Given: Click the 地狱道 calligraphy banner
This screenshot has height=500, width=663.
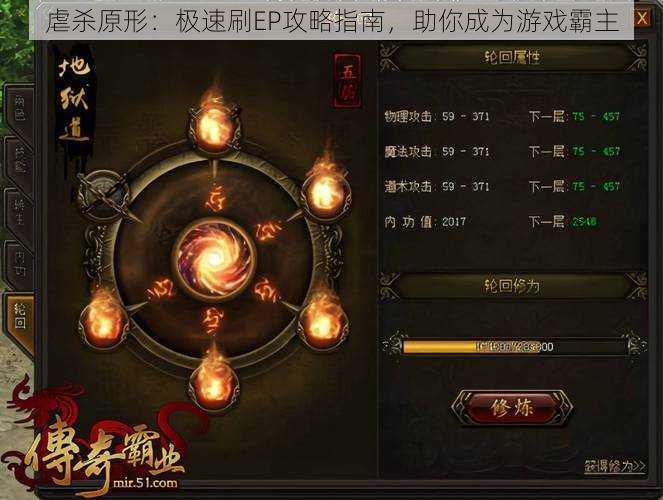Looking at the screenshot, I should (x=74, y=100).
